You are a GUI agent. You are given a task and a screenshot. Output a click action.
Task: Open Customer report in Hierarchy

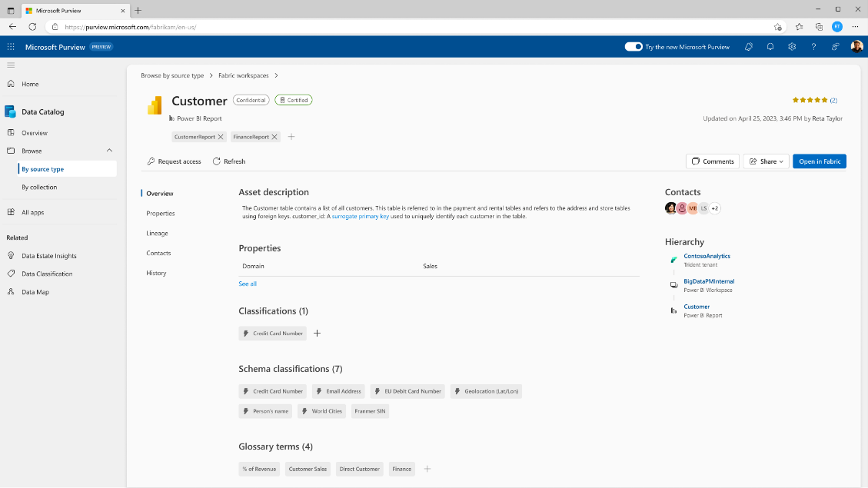coord(697,307)
